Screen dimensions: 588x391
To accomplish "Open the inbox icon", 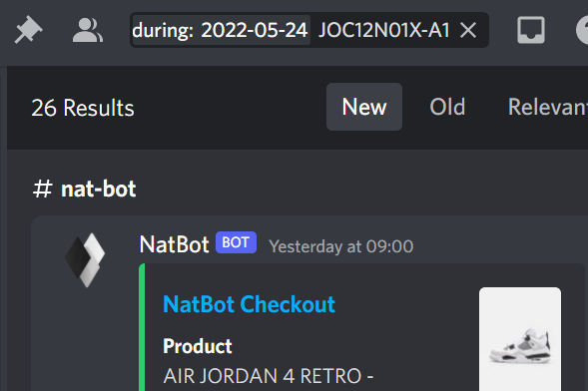I will [x=531, y=30].
